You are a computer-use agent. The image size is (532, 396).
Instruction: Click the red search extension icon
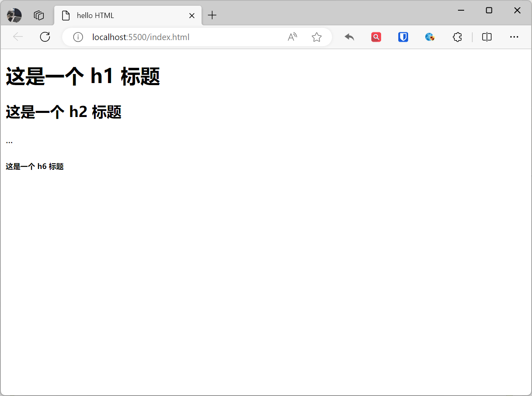(x=376, y=37)
